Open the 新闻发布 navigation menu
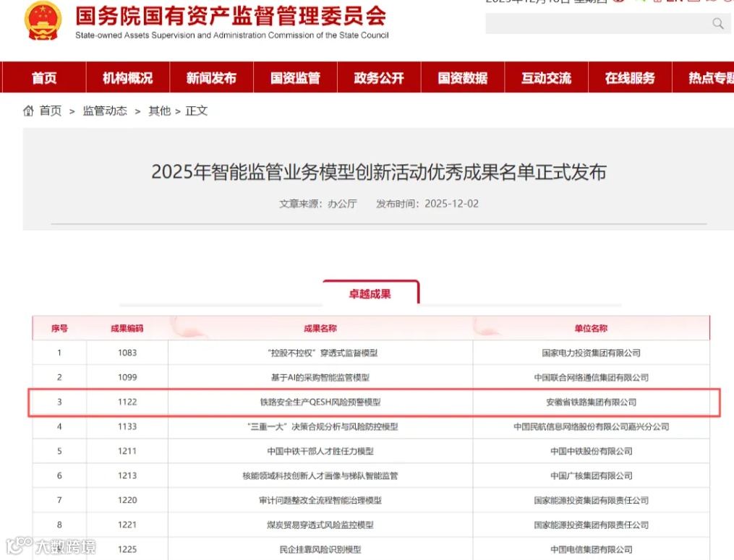This screenshot has height=560, width=734. point(211,77)
